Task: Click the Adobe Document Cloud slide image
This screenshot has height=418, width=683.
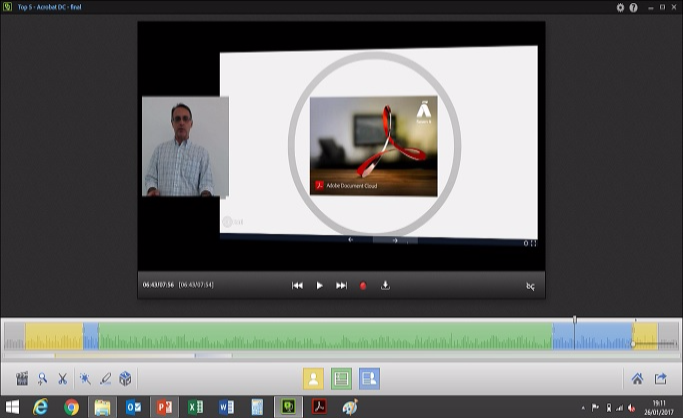Action: point(373,146)
